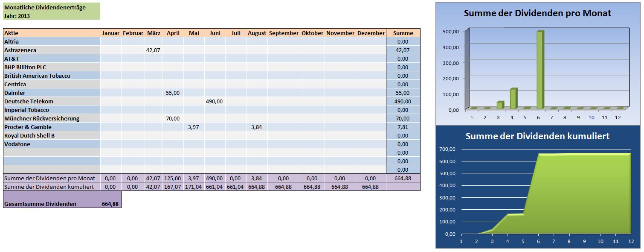Select the 'November' column header

tap(340, 33)
